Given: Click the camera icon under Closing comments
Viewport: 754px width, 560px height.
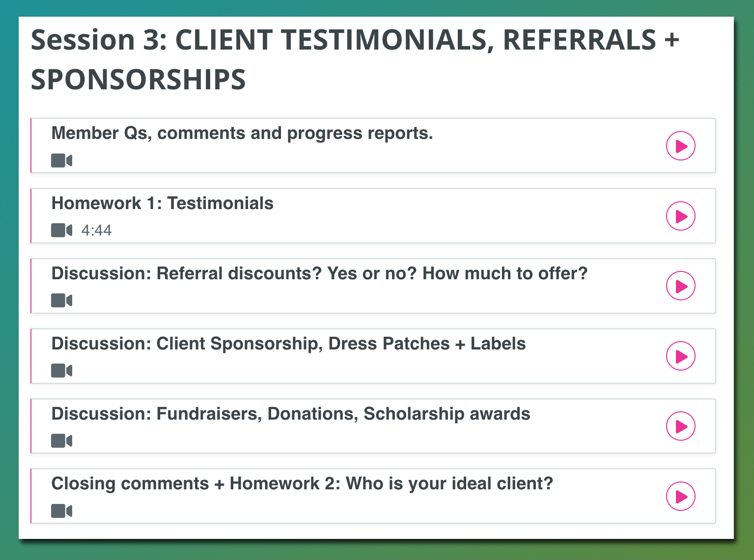Looking at the screenshot, I should [61, 511].
